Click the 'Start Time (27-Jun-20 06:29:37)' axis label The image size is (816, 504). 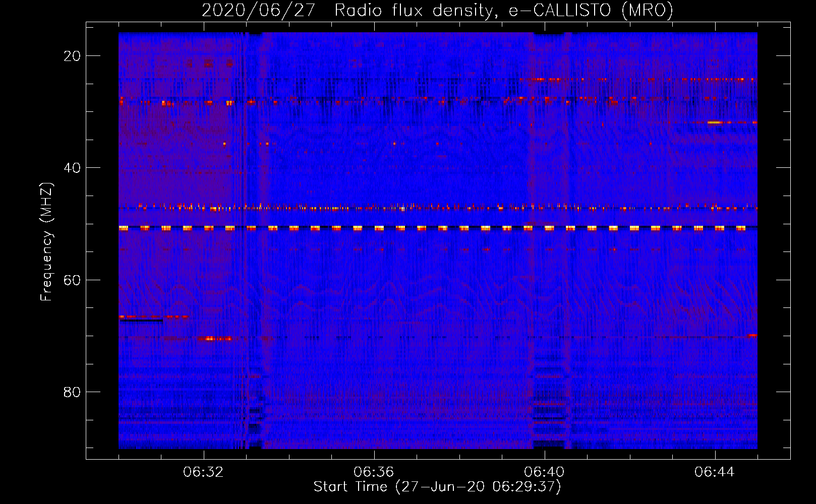437,487
